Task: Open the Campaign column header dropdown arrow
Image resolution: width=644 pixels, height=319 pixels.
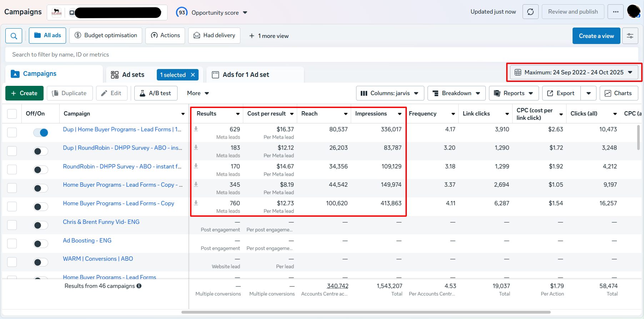Action: (183, 114)
